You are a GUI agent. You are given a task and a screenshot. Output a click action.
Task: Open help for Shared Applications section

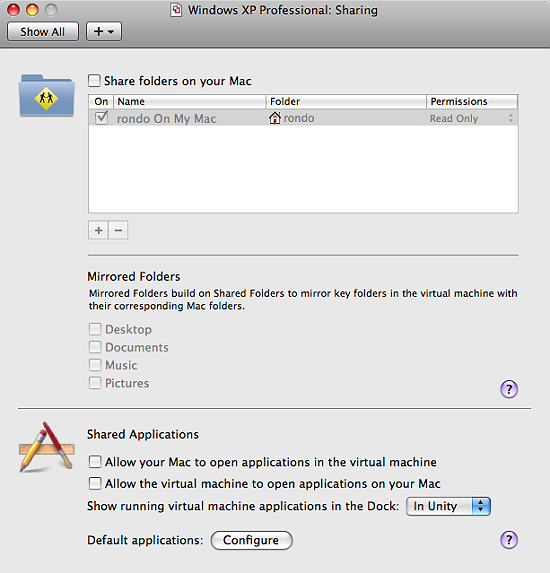click(509, 540)
